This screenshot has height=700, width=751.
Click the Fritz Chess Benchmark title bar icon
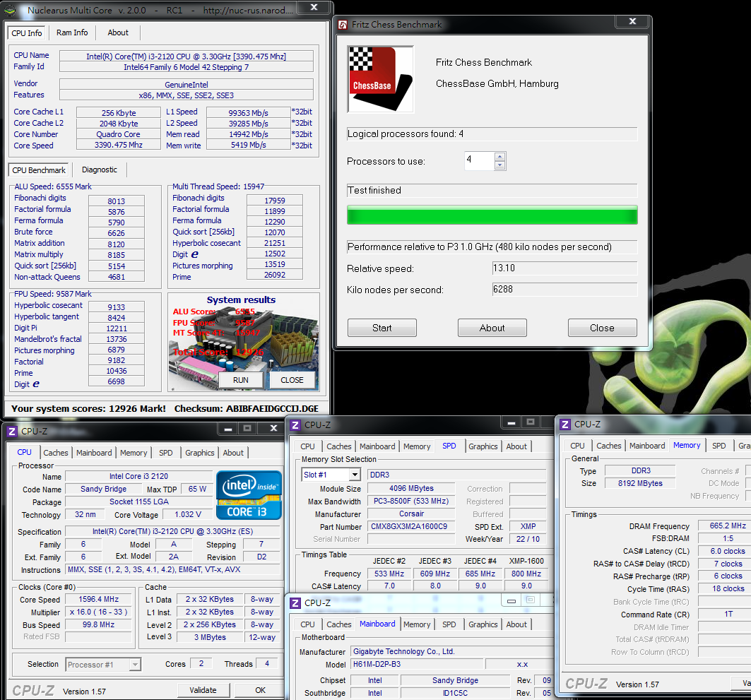click(343, 25)
